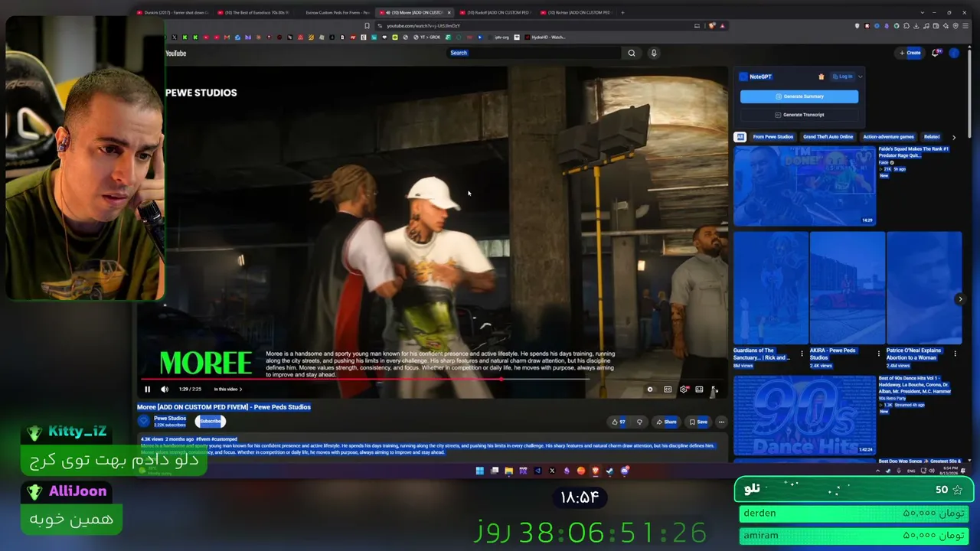The height and width of the screenshot is (551, 980).
Task: Click Generate Summary in NoteGPT
Action: pos(799,96)
